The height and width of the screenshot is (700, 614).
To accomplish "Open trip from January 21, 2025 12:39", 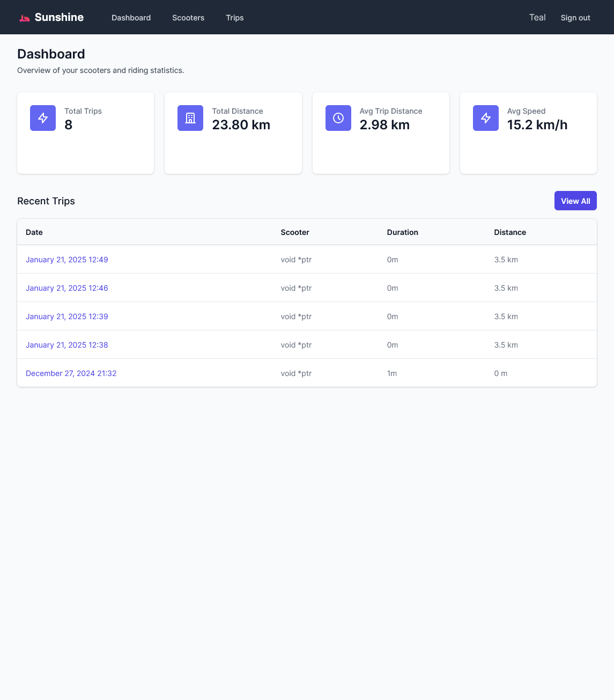I will pyautogui.click(x=67, y=316).
